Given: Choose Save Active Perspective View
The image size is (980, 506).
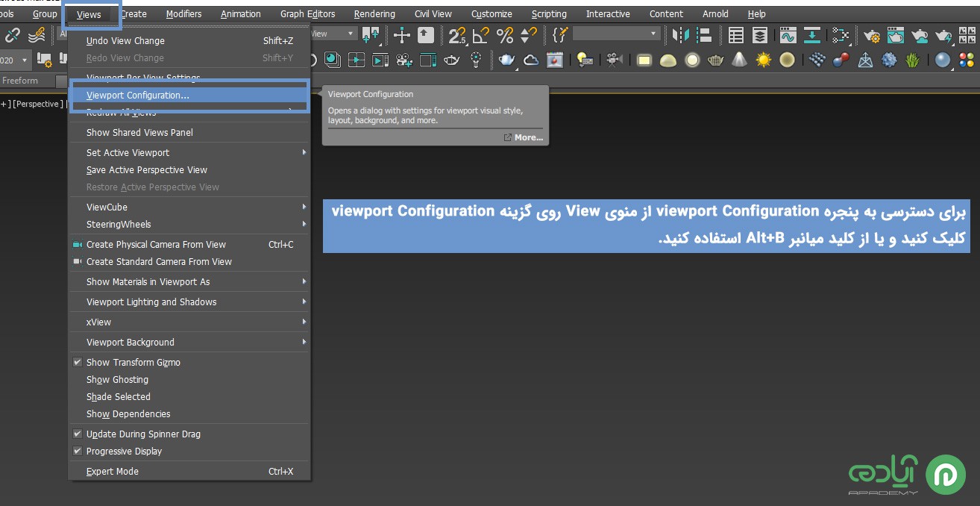Looking at the screenshot, I should click(189, 169).
